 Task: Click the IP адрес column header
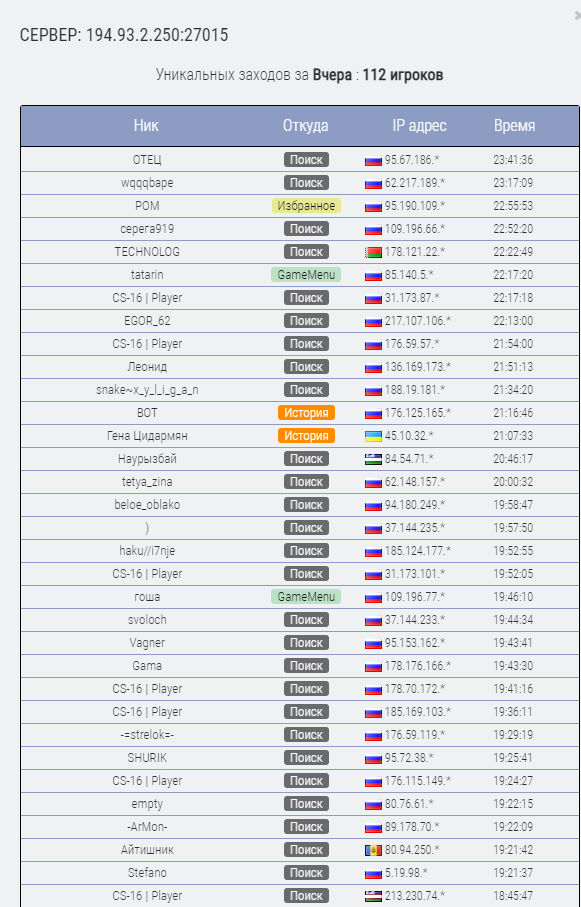tap(420, 126)
